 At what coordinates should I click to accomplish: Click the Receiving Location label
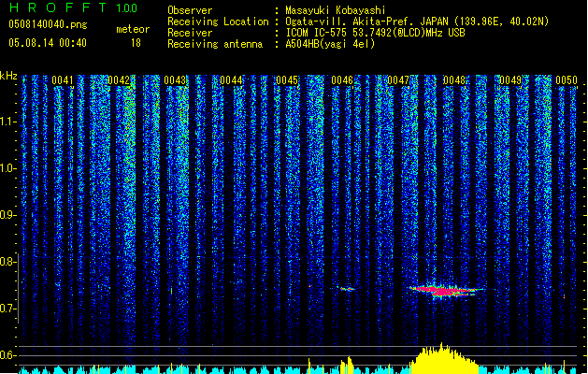pos(218,22)
